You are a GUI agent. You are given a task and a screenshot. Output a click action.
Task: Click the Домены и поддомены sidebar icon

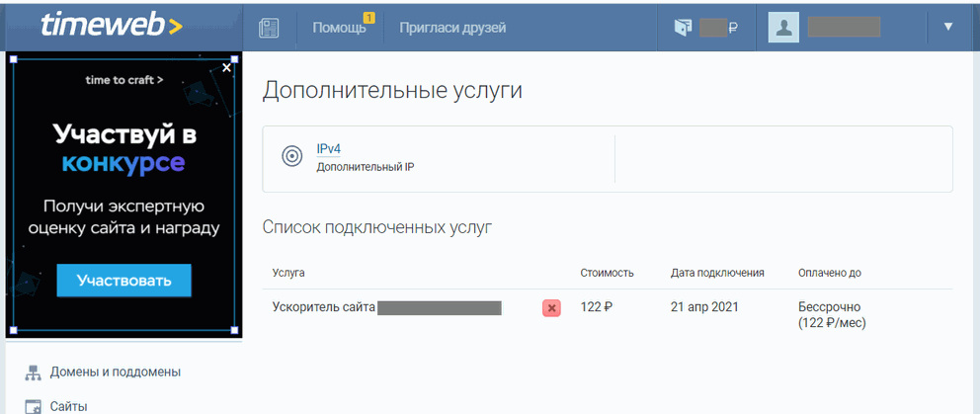pyautogui.click(x=34, y=373)
